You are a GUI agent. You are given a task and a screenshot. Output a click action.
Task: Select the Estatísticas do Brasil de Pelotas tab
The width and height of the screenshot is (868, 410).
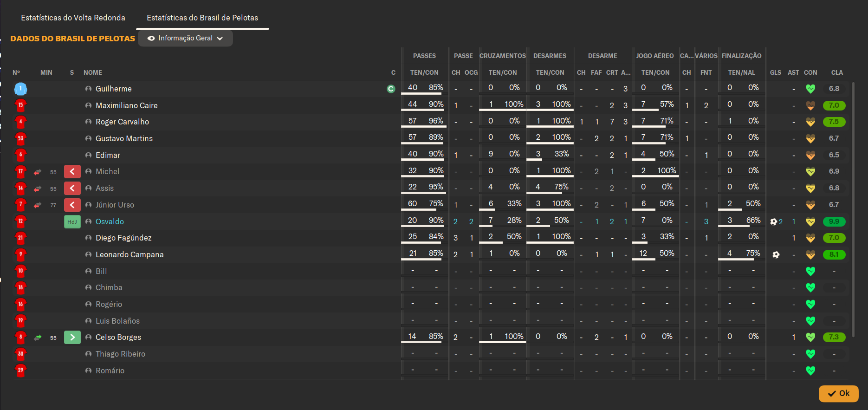(202, 18)
